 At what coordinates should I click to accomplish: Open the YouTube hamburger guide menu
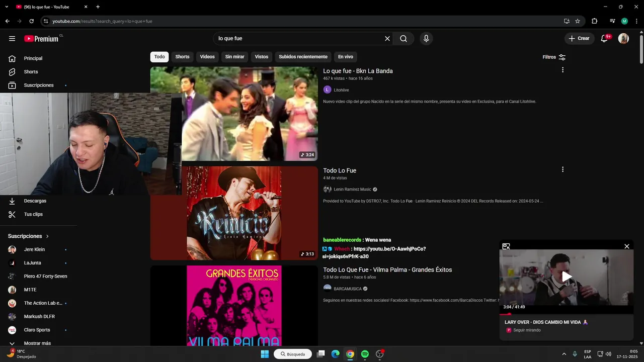coord(12,39)
